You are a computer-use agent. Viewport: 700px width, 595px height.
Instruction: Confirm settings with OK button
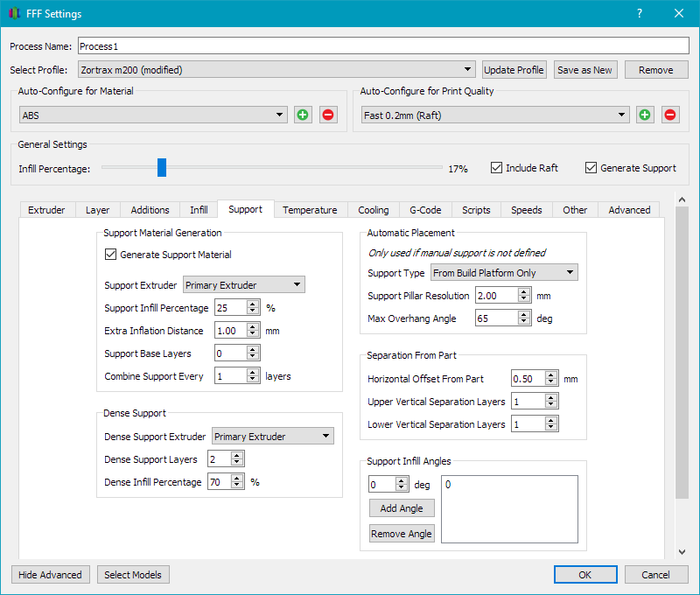[x=585, y=575]
